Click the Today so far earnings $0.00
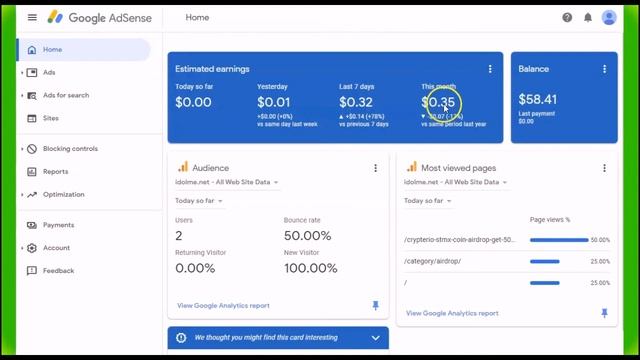Screen dimensions: 640x360 coord(193,102)
